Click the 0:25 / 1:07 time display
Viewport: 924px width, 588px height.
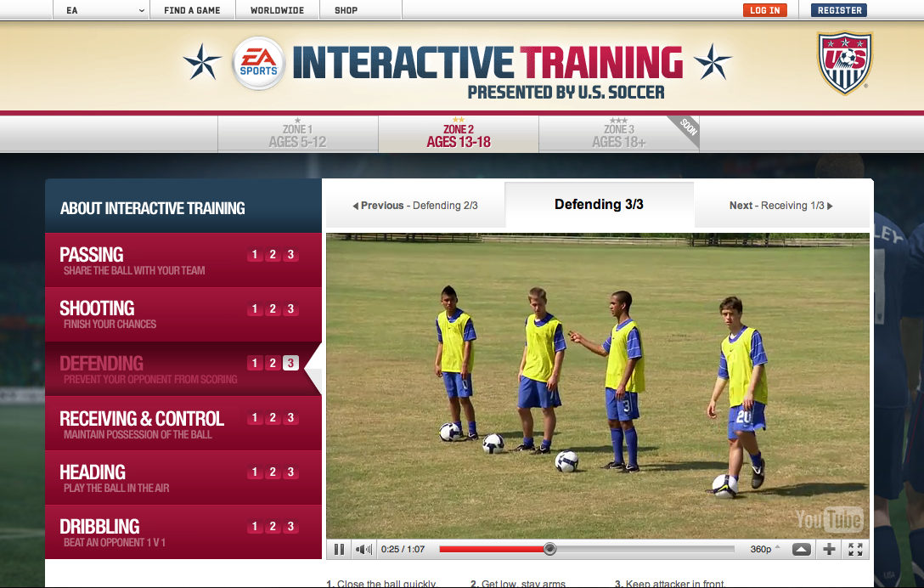[x=403, y=549]
